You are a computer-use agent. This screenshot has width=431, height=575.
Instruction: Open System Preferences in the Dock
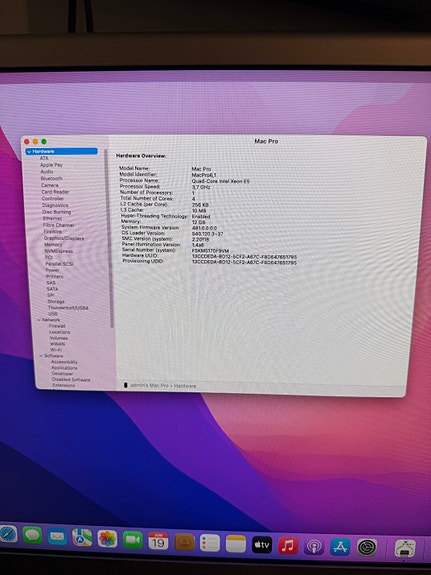pyautogui.click(x=367, y=548)
